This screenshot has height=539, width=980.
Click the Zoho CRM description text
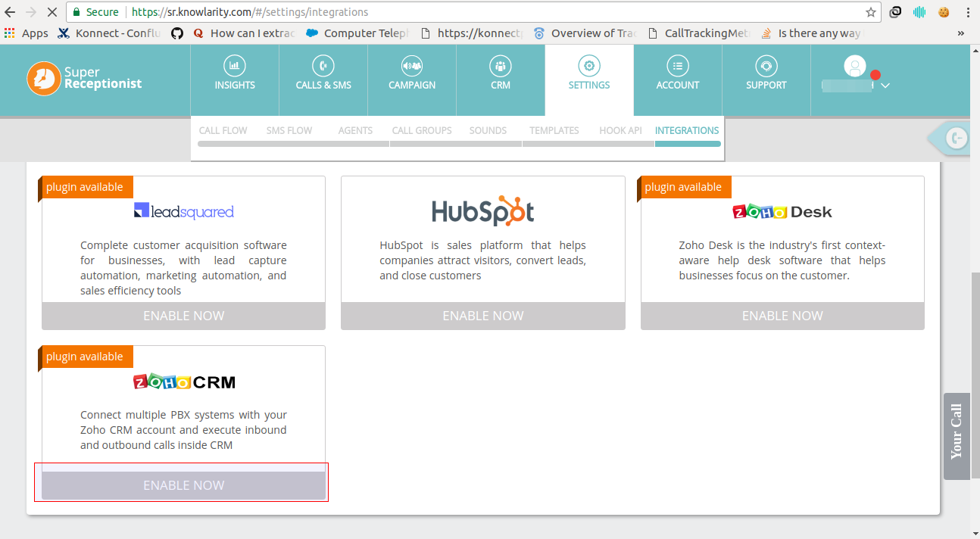tap(183, 430)
